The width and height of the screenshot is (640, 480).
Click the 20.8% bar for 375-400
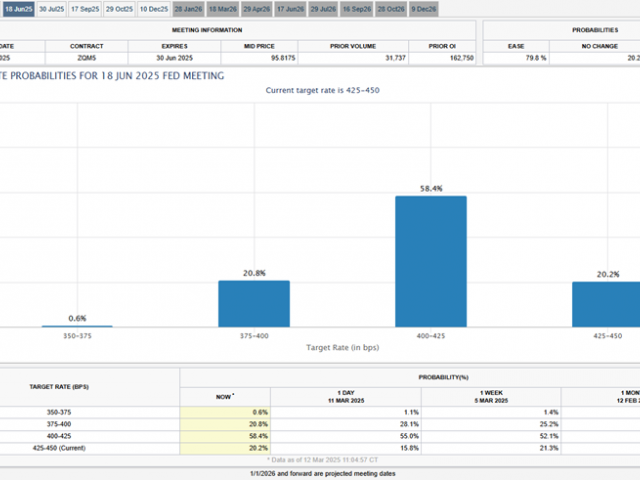click(x=254, y=303)
